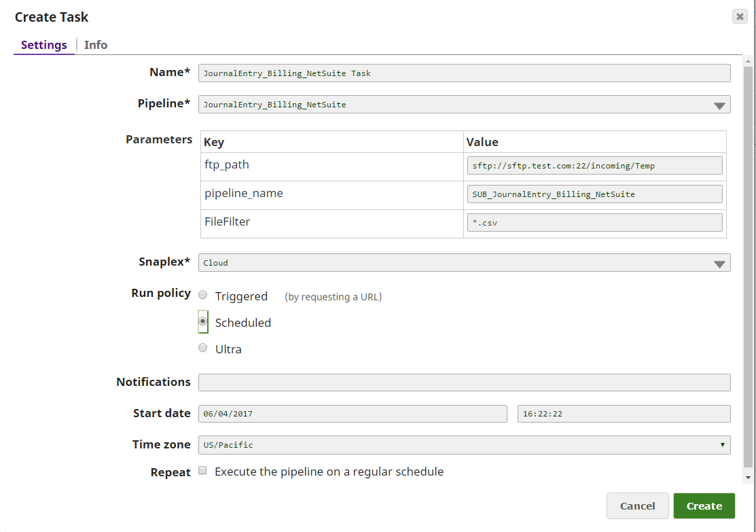The width and height of the screenshot is (756, 532).
Task: Open the Info tab
Action: coord(96,45)
